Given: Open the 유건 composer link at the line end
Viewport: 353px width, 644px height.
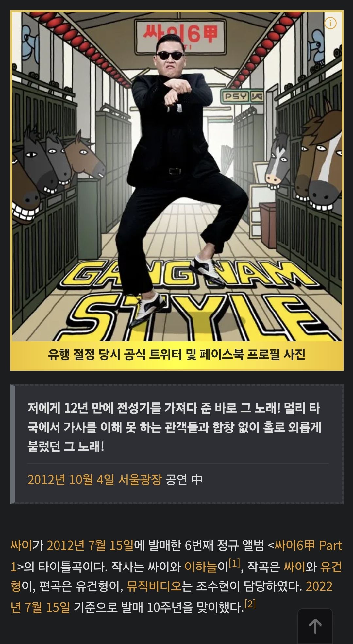Looking at the screenshot, I should pos(331,566).
